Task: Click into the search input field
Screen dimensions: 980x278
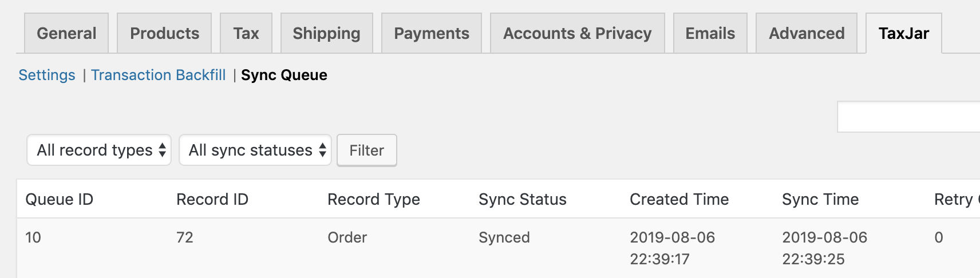Action: tap(908, 117)
